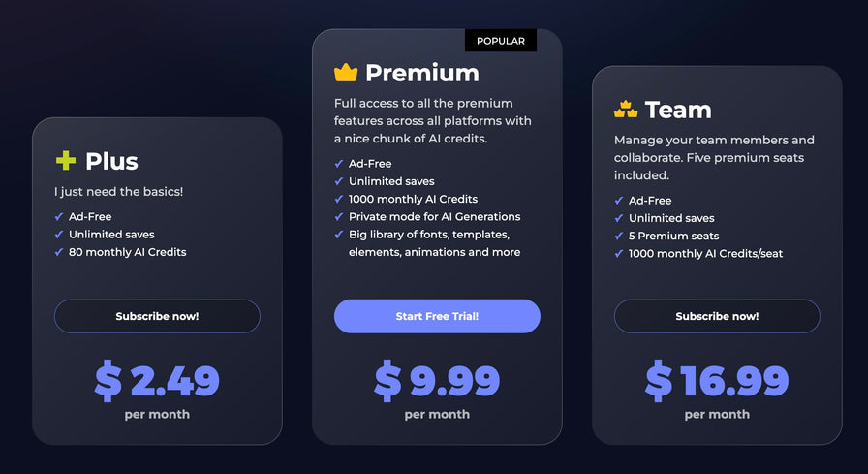Click the $9.99 Premium price
868x474 pixels.
[437, 381]
